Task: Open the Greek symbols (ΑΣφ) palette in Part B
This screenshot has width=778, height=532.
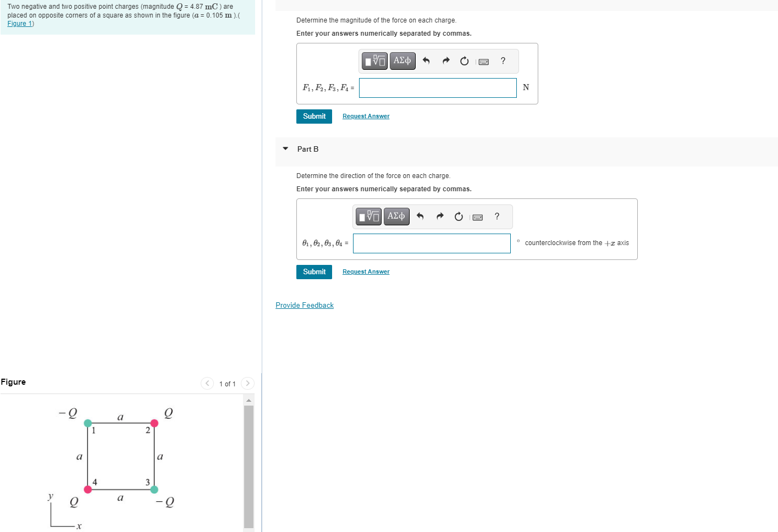Action: 396,216
